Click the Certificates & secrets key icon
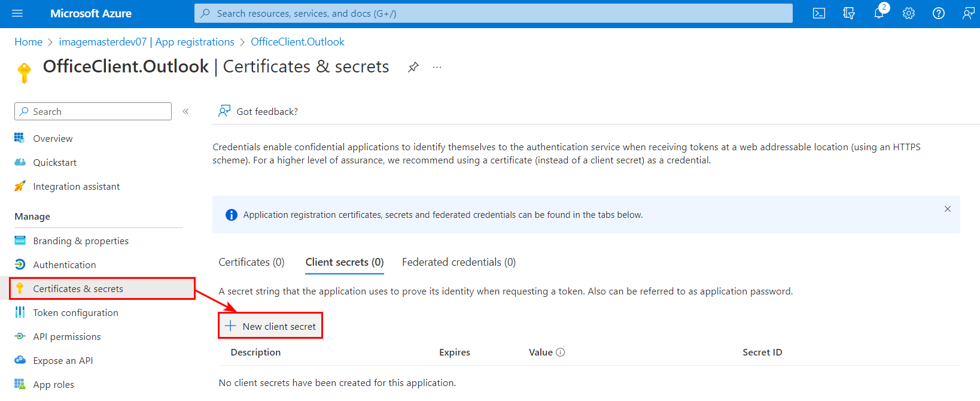 20,288
